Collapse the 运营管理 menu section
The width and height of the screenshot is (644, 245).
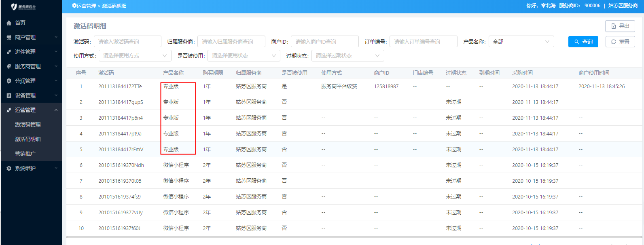(x=56, y=110)
